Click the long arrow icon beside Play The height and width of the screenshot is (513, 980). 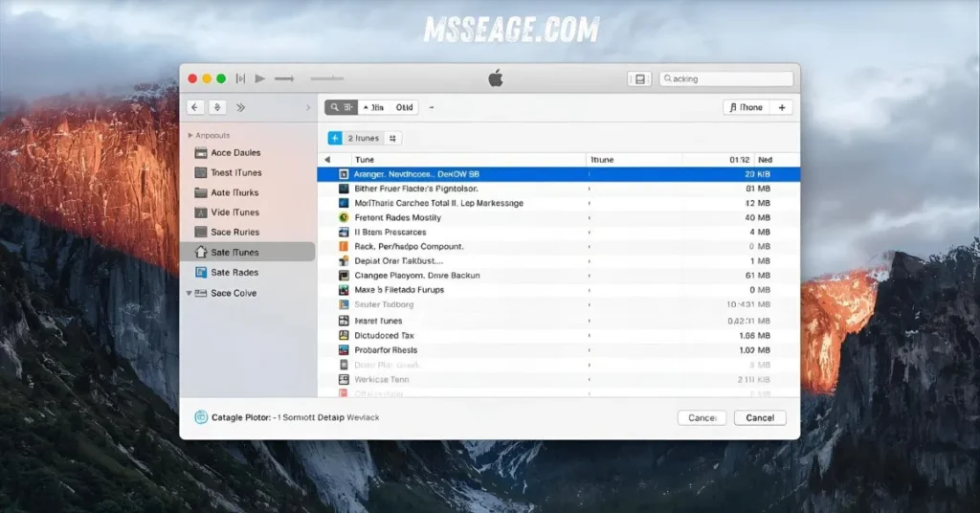[284, 78]
